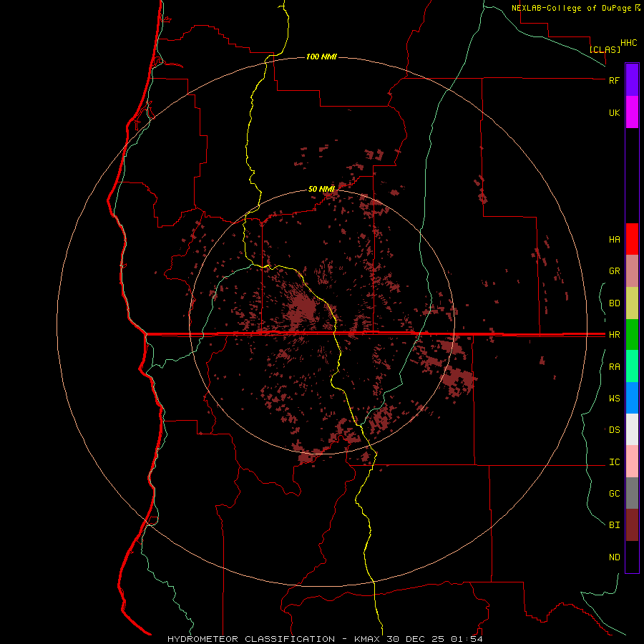Screen dimensions: 644x644
Task: Click the GC legend label
Action: coord(614,494)
